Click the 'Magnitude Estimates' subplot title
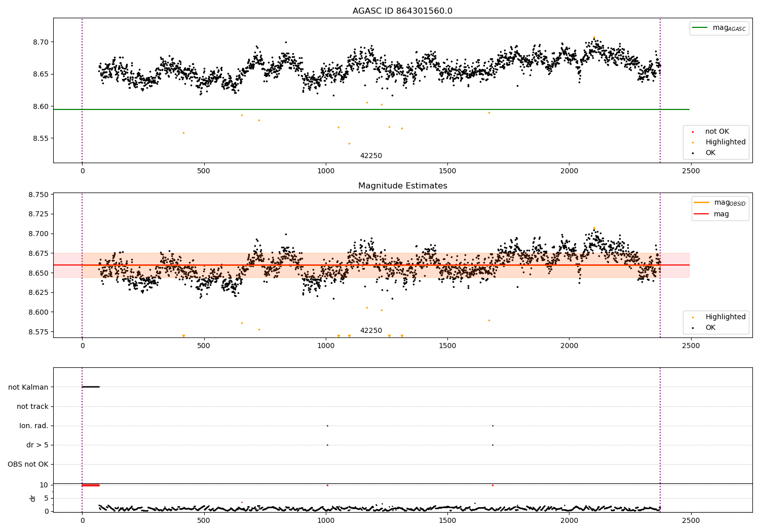760x532 pixels. point(402,186)
